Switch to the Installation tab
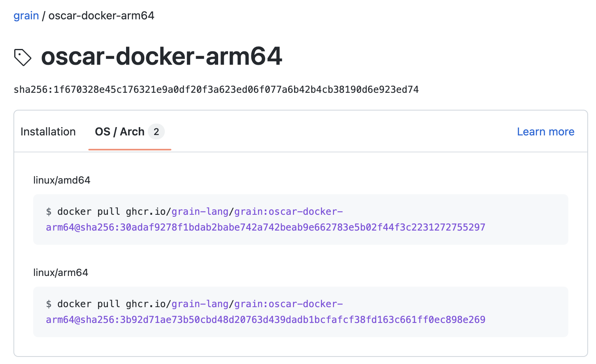 (x=48, y=131)
